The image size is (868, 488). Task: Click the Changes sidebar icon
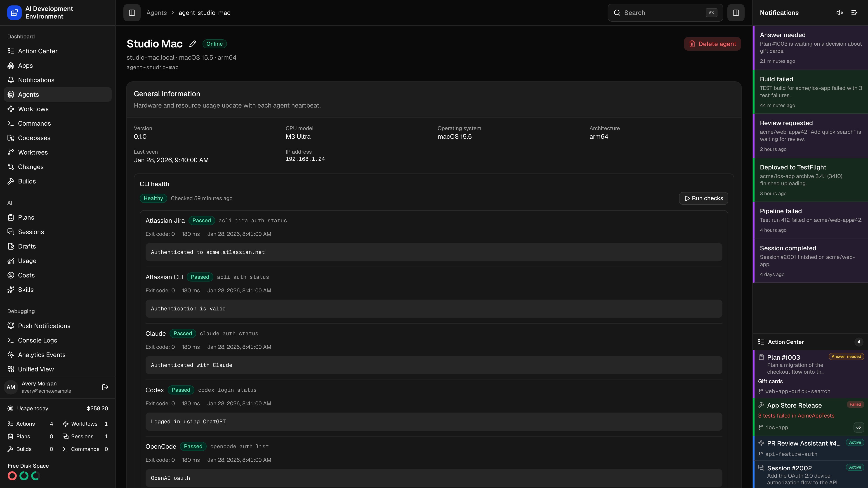coord(11,167)
